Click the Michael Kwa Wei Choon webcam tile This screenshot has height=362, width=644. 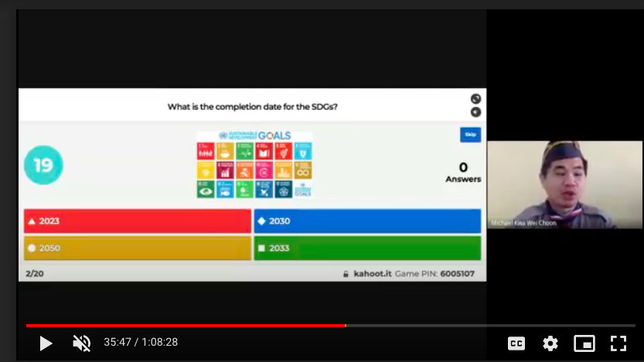point(564,185)
